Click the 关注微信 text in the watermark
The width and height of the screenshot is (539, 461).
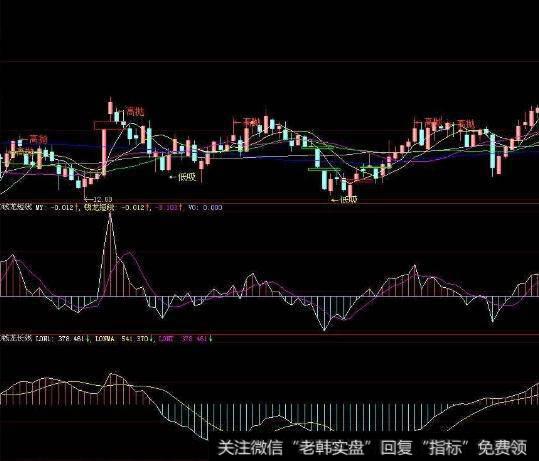point(251,448)
